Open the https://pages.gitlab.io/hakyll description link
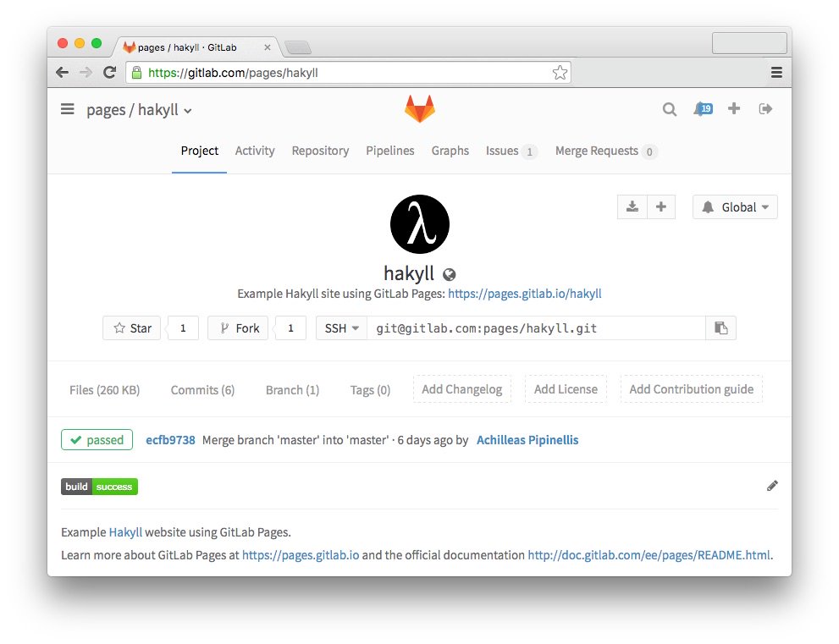The width and height of the screenshot is (839, 644). click(524, 293)
